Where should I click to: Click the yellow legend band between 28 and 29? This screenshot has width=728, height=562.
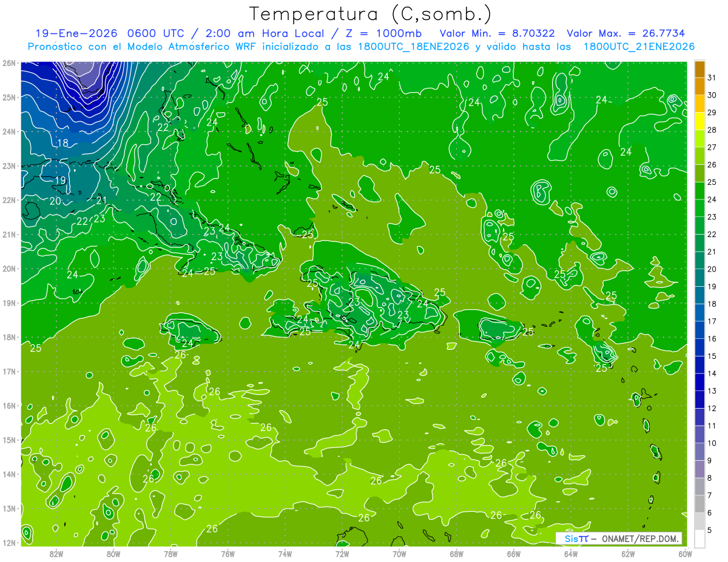pyautogui.click(x=699, y=121)
